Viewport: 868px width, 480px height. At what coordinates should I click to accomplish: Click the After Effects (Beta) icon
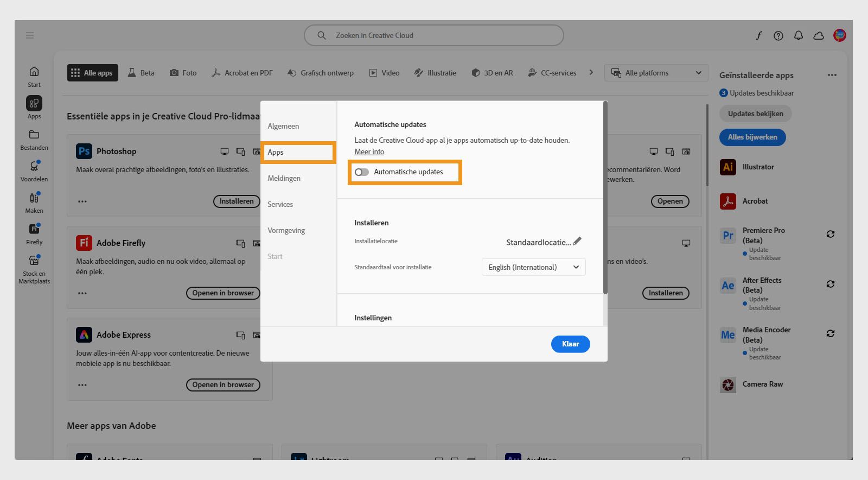(728, 285)
